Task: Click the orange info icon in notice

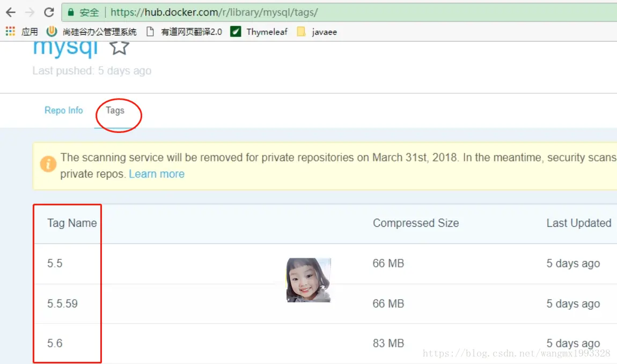Action: coord(48,164)
